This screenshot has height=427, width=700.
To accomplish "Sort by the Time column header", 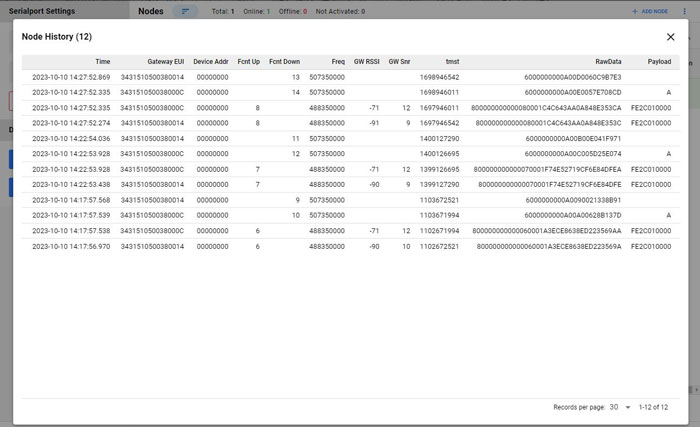I will [x=103, y=62].
